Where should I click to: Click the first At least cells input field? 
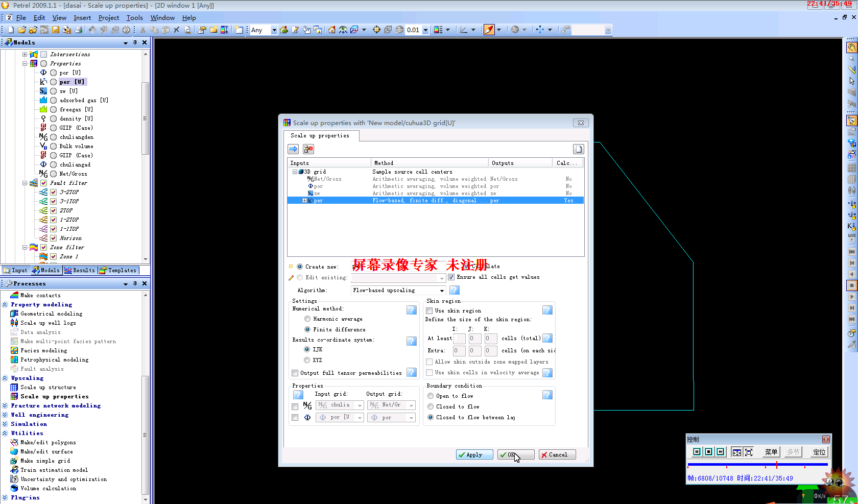(x=459, y=338)
